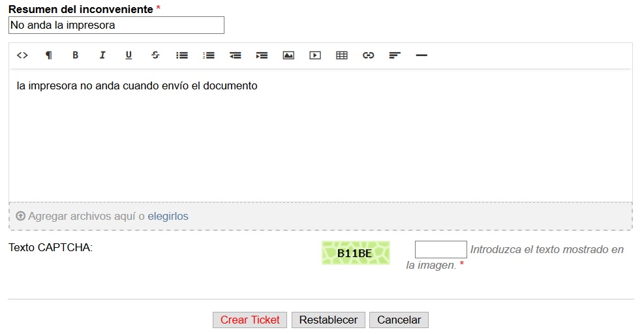
Task: Apply italic formatting in editor
Action: [x=102, y=55]
